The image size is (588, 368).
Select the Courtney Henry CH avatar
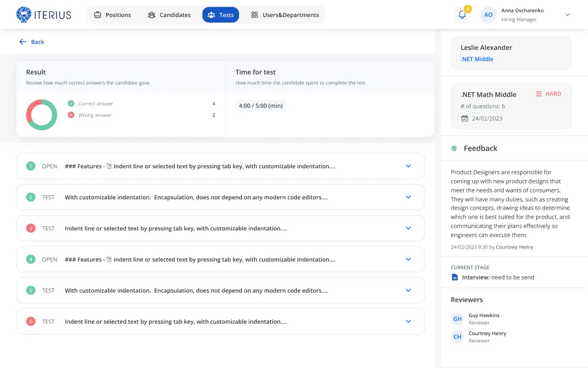[x=457, y=337]
